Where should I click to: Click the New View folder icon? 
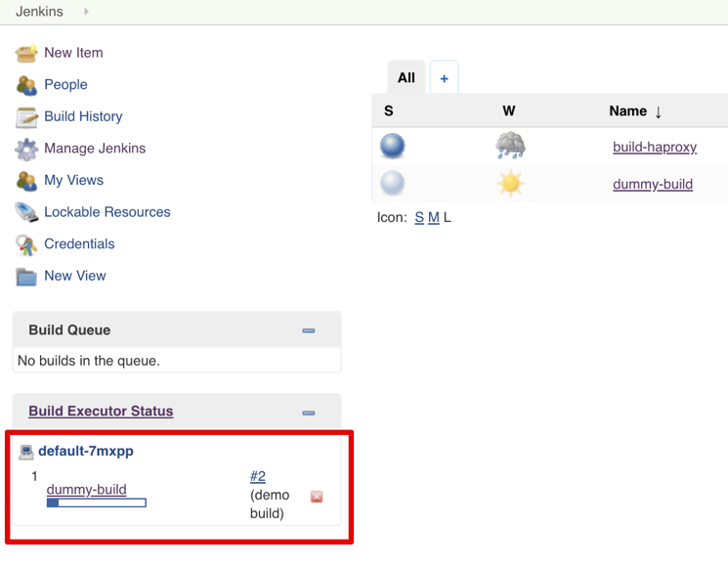pos(26,277)
